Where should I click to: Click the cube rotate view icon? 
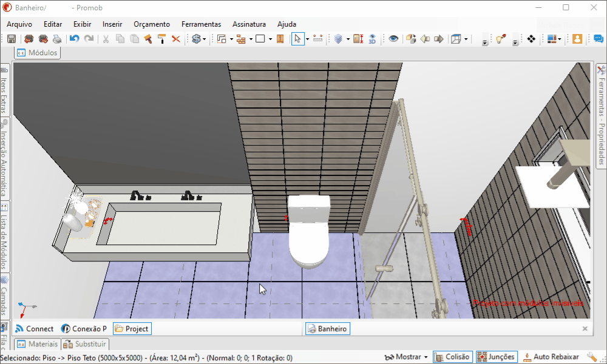coord(411,39)
